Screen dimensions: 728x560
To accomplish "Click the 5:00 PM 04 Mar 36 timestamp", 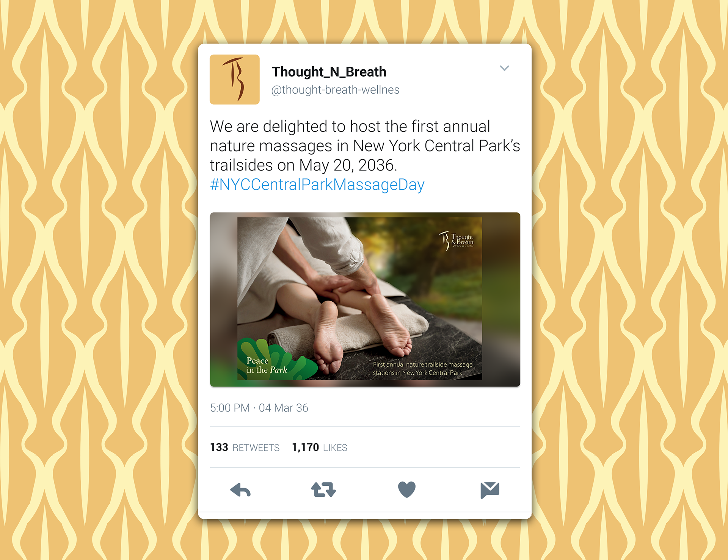I will [259, 408].
